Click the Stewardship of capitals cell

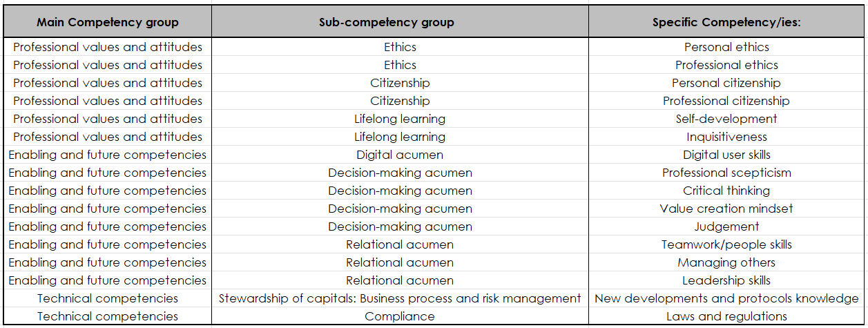coord(400,298)
